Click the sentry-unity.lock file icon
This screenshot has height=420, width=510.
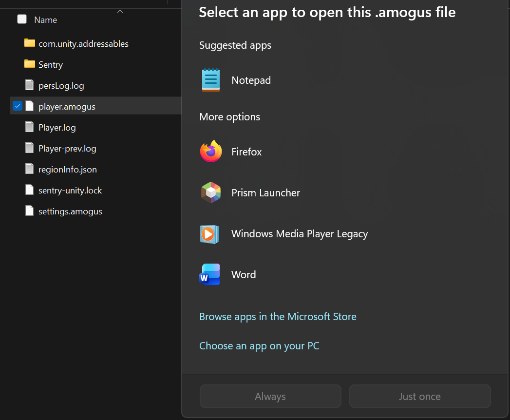pos(30,190)
